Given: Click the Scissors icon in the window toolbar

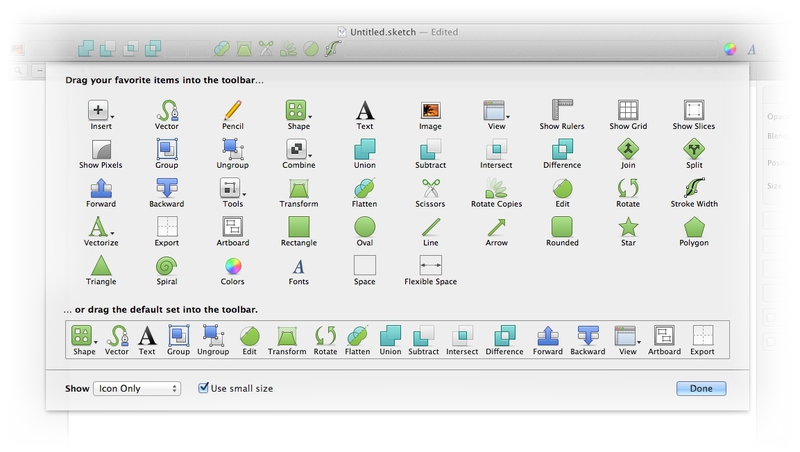Looking at the screenshot, I should [266, 49].
